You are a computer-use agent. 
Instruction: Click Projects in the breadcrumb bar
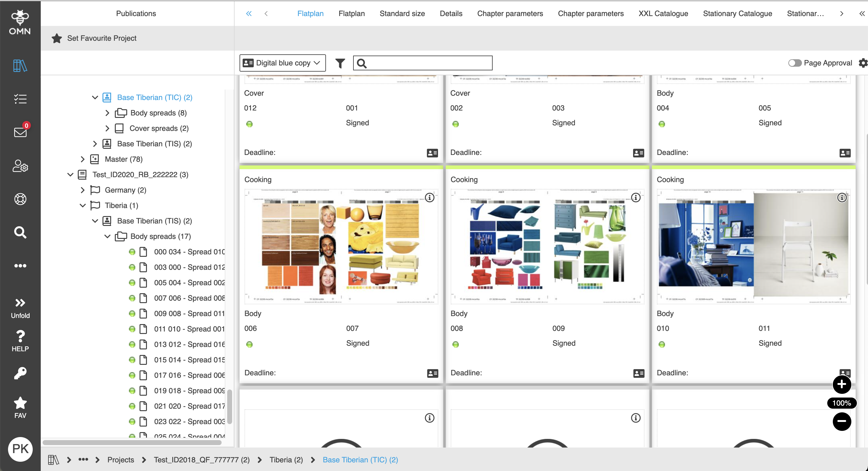click(120, 460)
